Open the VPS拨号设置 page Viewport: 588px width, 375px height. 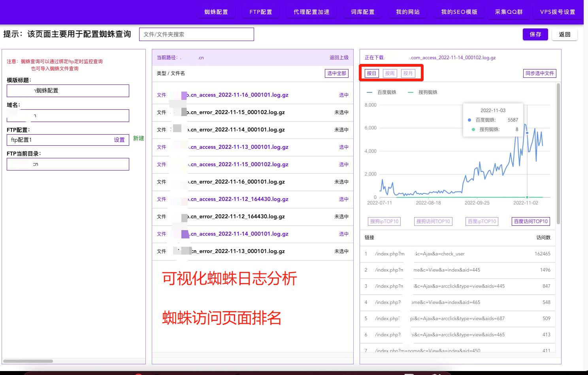[557, 12]
